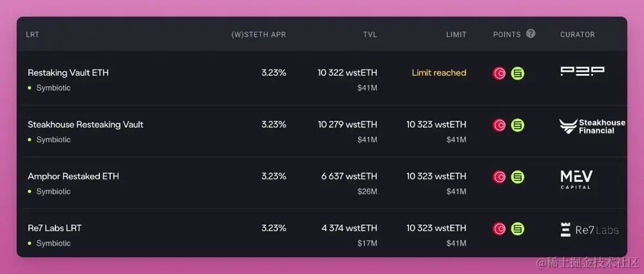Click the MEV Capital curator logo
Image resolution: width=644 pixels, height=274 pixels.
576,179
